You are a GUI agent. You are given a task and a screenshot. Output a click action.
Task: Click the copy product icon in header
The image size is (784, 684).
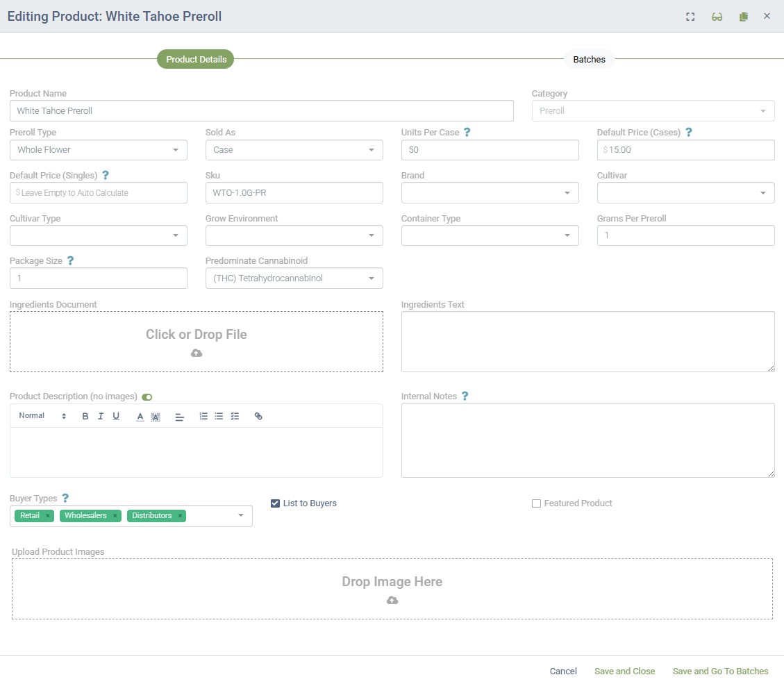pyautogui.click(x=744, y=17)
